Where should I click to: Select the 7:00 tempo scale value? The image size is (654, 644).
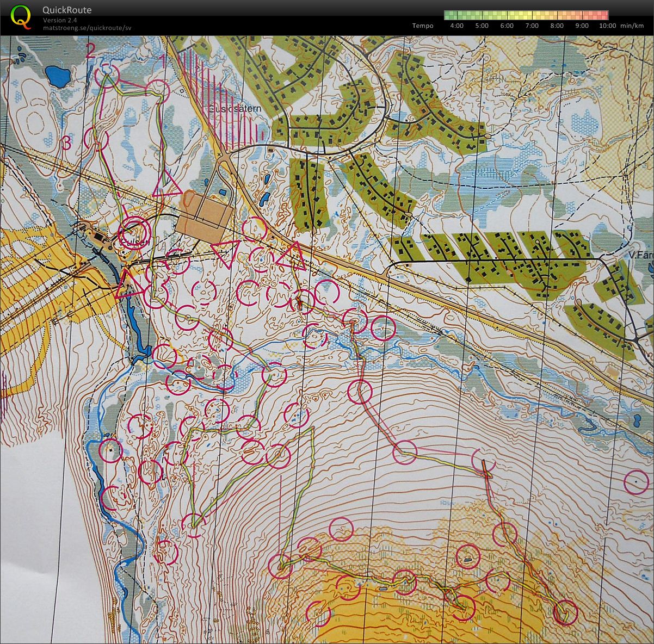pos(532,26)
